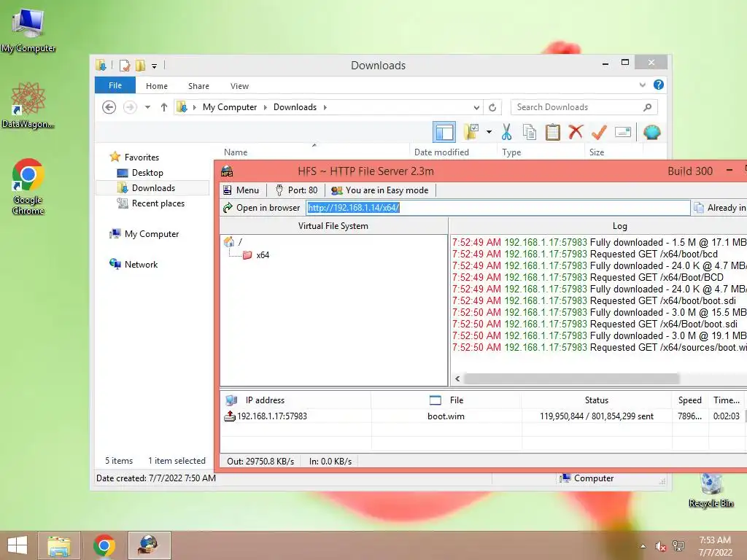Open Explorer Help question mark
This screenshot has height=560, width=747.
coord(659,85)
